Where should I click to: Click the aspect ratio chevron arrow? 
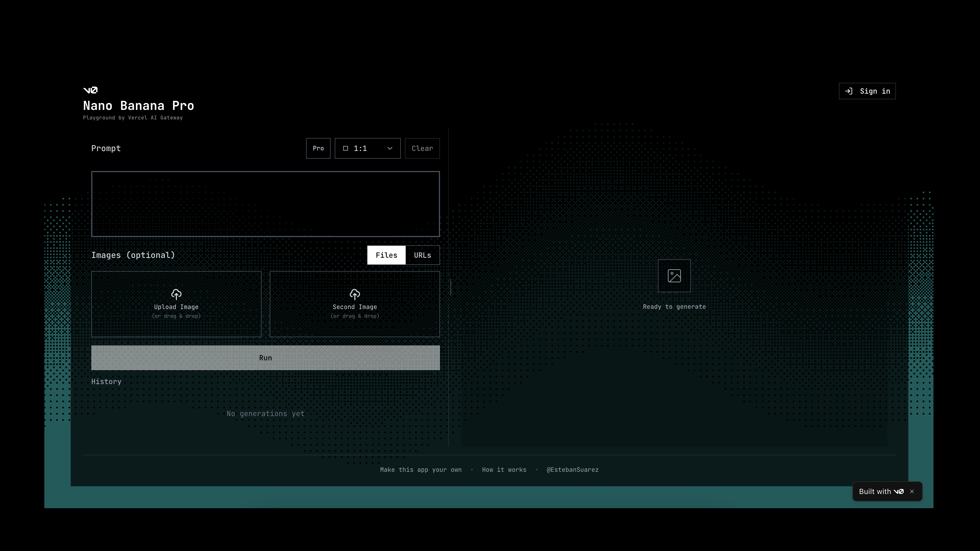click(390, 148)
